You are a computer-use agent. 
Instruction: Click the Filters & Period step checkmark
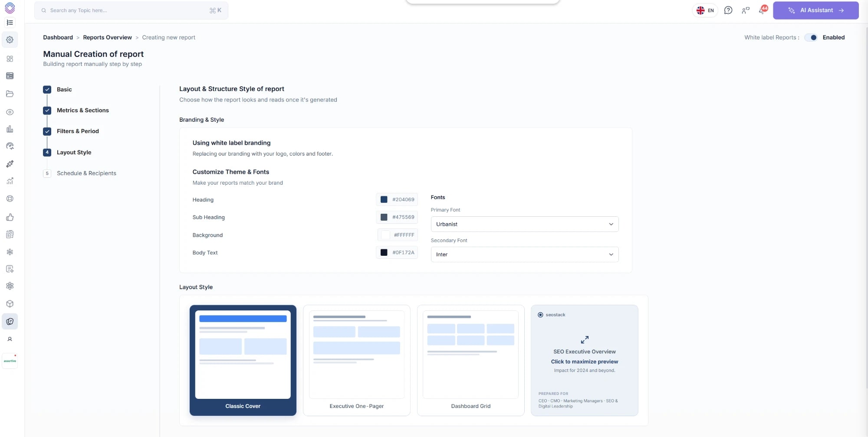pyautogui.click(x=47, y=131)
